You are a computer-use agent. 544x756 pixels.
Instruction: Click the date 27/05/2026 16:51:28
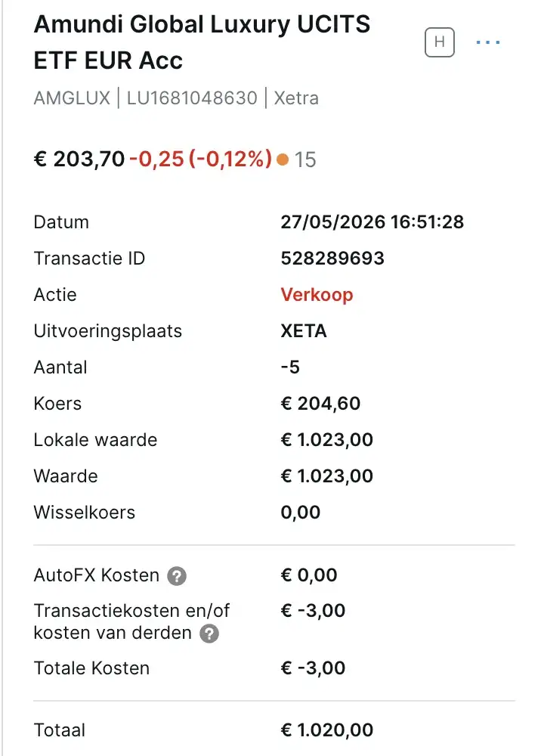(372, 222)
